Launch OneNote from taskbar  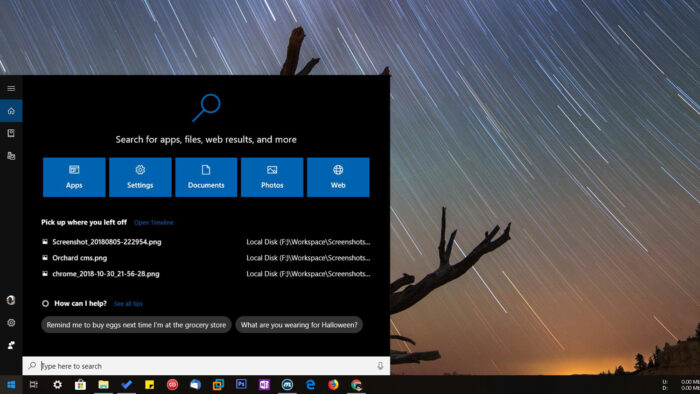[x=264, y=385]
